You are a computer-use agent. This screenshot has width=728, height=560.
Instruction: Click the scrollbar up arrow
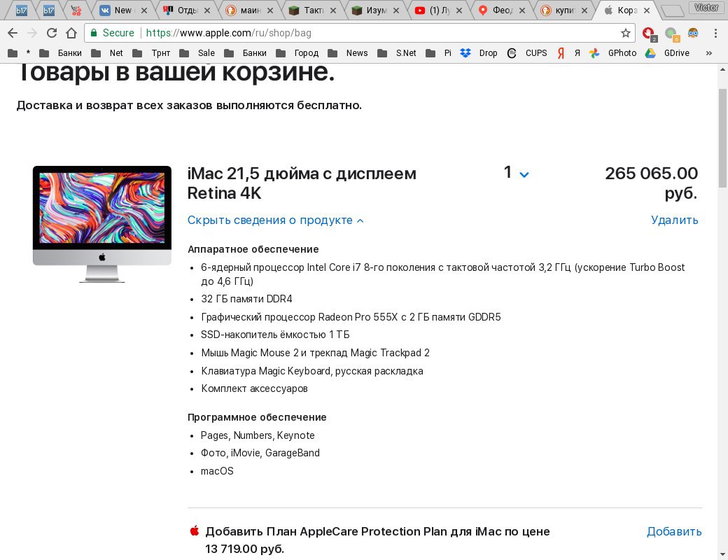click(x=722, y=70)
